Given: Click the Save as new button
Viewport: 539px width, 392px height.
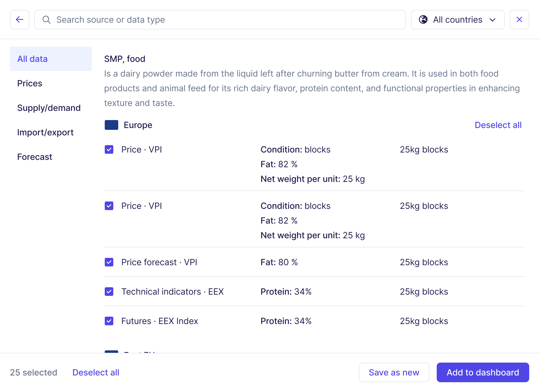Looking at the screenshot, I should (x=394, y=372).
